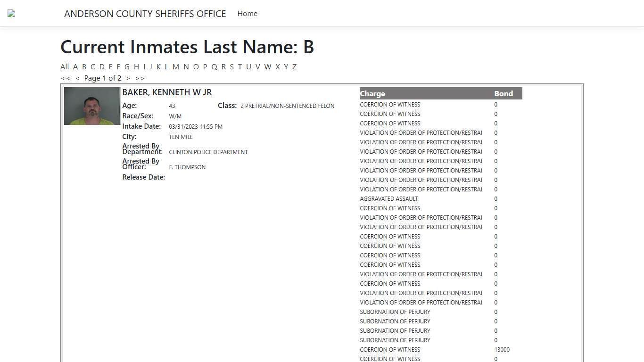Image resolution: width=644 pixels, height=362 pixels.
Task: Show inmates under the All filter
Action: (x=65, y=66)
